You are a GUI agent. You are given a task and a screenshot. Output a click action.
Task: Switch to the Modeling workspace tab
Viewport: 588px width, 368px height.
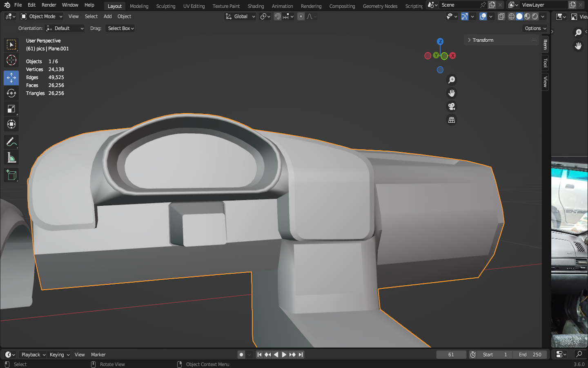pos(139,6)
